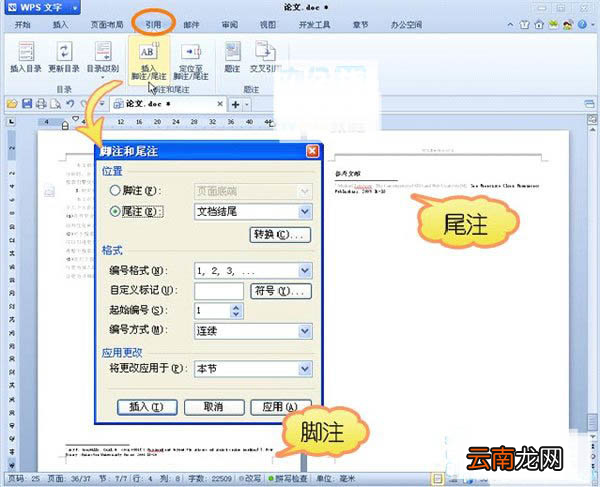Switch to the 视图 tab
The image size is (600, 487).
click(268, 25)
